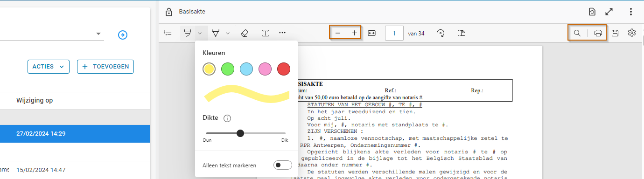The width and height of the screenshot is (644, 179).
Task: Rotate the document page
Action: point(441,33)
